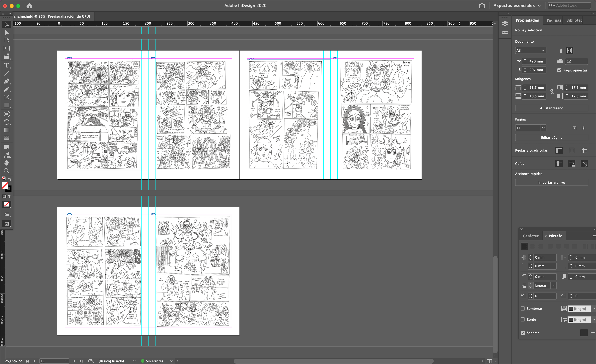Toggle Págs. opuestas checkbox

point(559,70)
